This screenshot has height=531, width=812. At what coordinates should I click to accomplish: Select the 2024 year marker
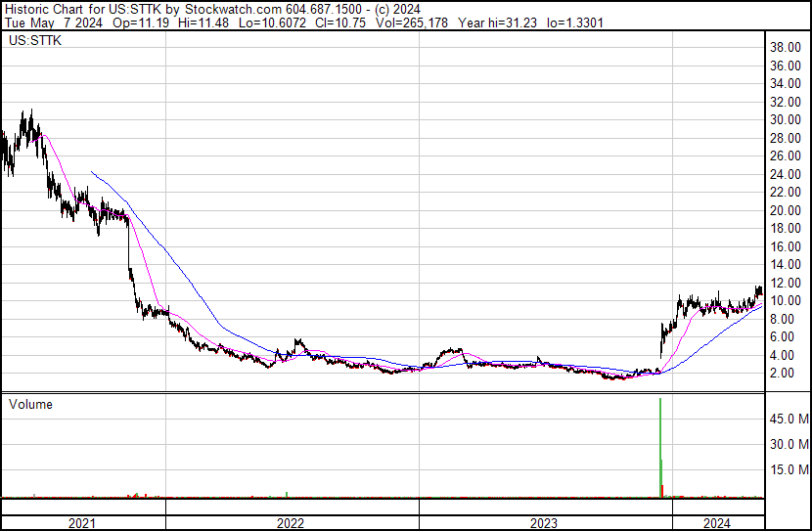[x=717, y=523]
